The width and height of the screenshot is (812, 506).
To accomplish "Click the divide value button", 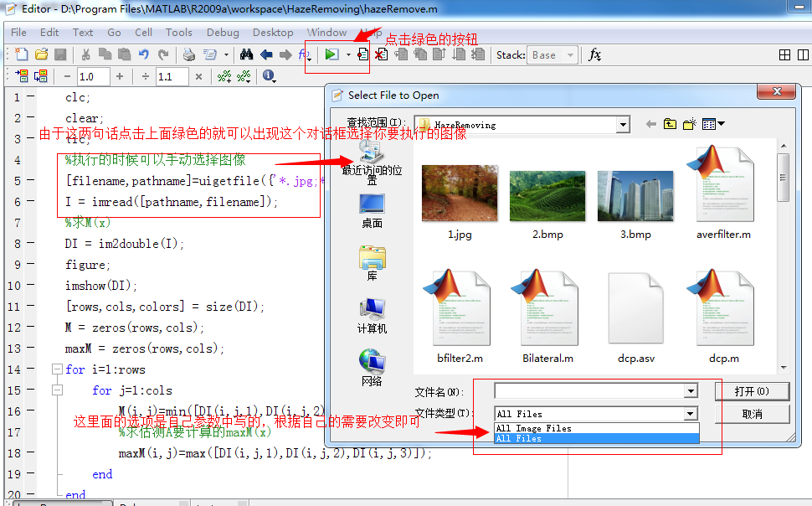I will [146, 76].
